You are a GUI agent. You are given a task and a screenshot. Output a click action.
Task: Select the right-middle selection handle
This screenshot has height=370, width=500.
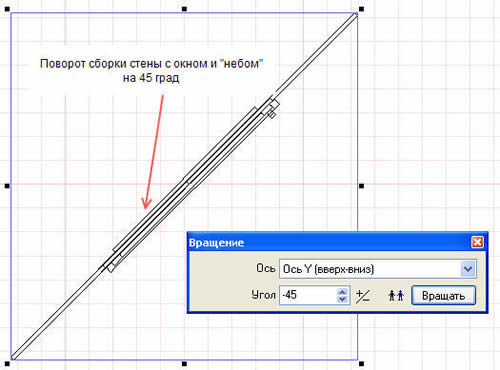click(x=362, y=186)
